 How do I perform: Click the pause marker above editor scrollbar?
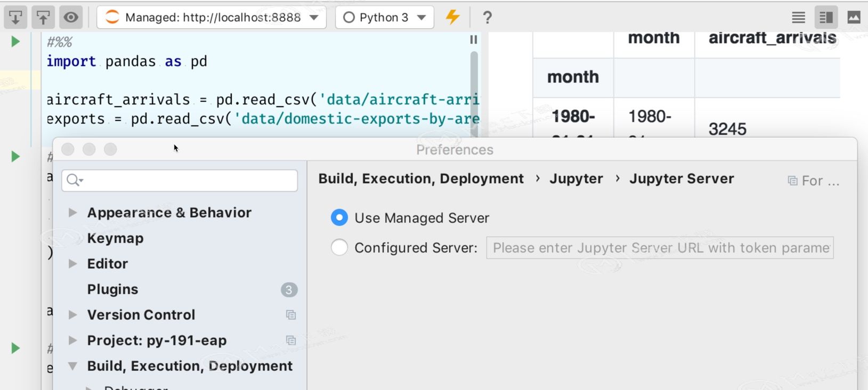pos(473,40)
